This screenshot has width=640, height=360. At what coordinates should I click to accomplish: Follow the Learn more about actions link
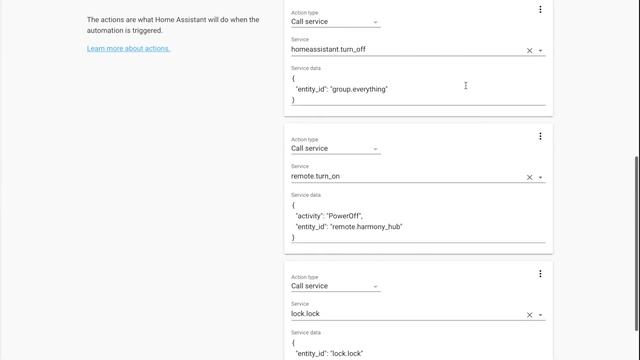pyautogui.click(x=128, y=49)
